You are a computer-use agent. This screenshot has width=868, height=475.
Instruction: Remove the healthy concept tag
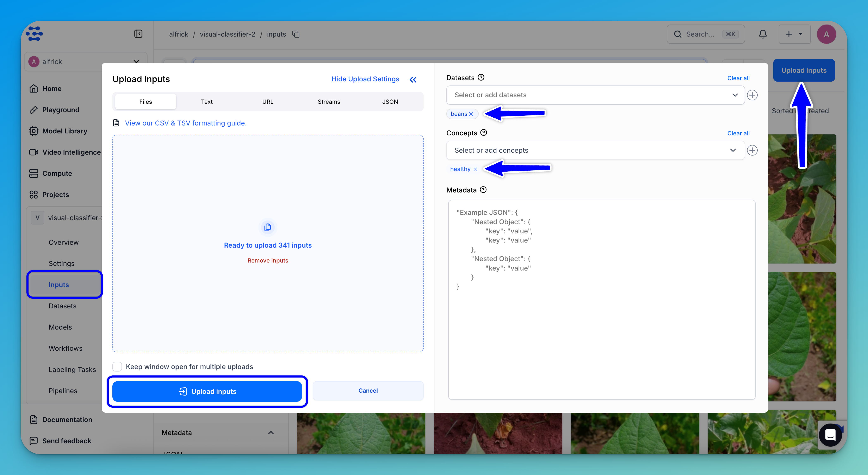(476, 169)
